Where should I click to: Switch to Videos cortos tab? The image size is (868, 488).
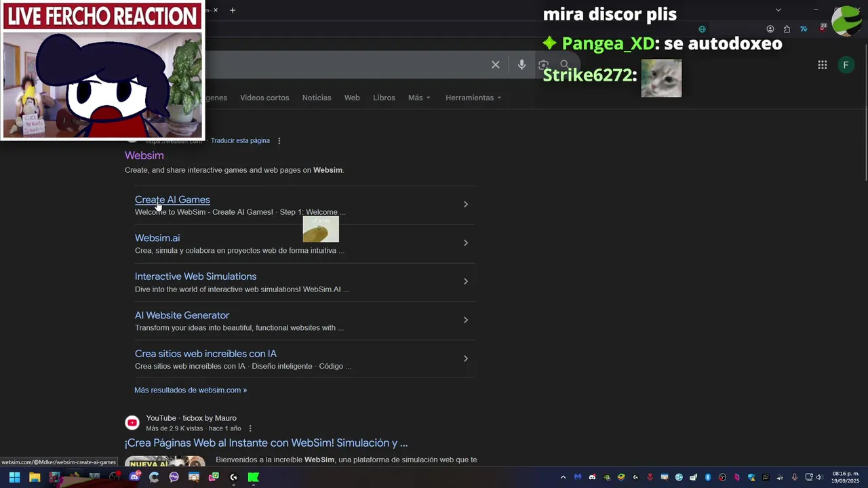(x=264, y=98)
